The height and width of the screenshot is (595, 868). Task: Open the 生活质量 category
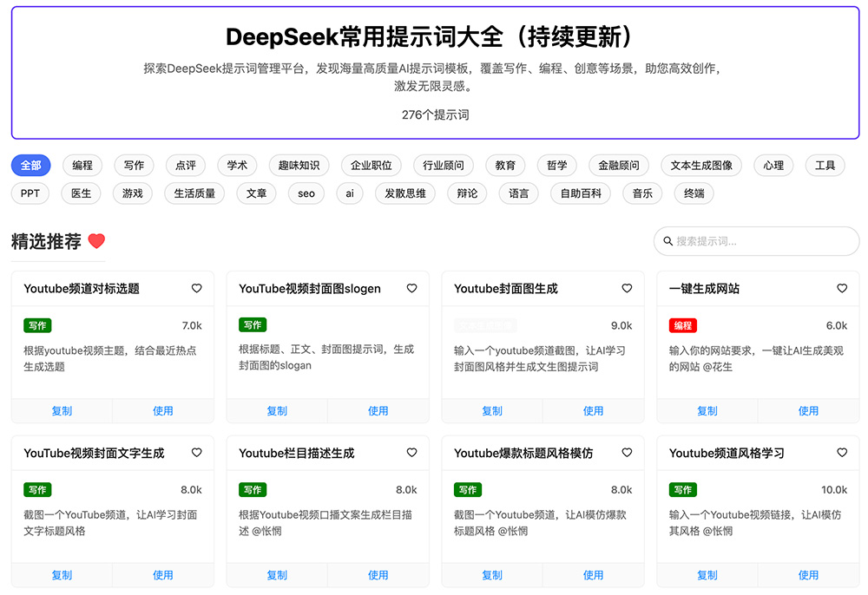[194, 193]
